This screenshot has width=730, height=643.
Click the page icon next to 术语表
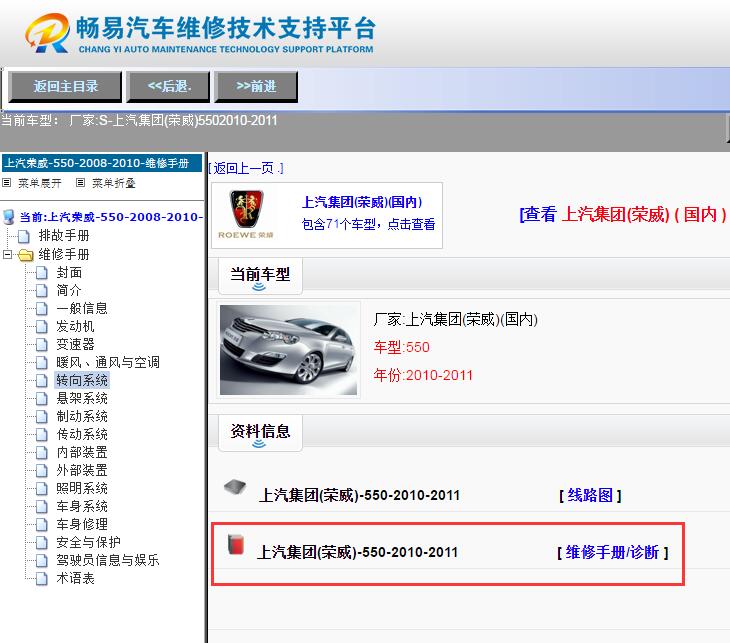42,579
